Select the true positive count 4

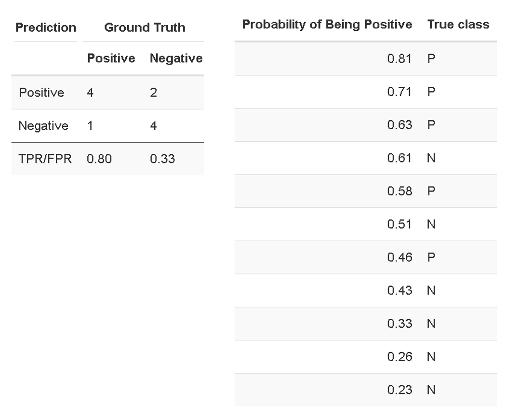coord(90,93)
